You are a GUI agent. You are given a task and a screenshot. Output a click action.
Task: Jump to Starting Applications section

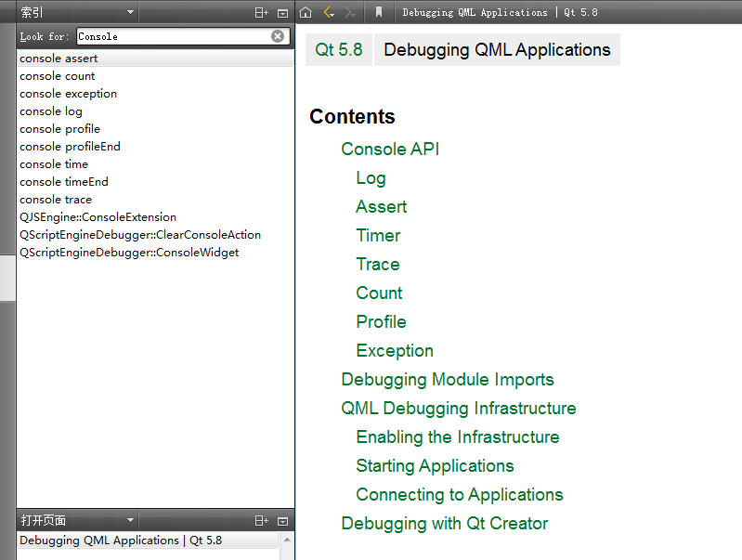coord(435,467)
